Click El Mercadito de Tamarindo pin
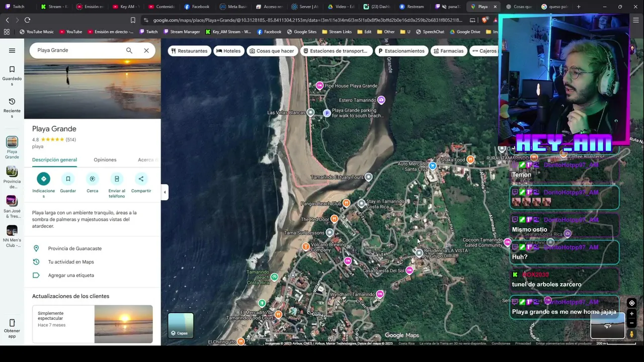The image size is (644, 362). pyautogui.click(x=278, y=314)
